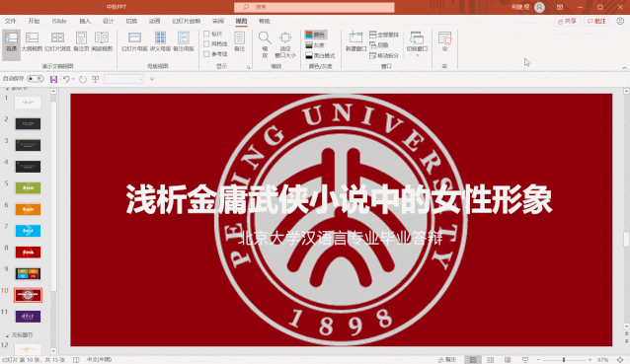Click the Share (共享) button
The image size is (630, 364).
[567, 22]
